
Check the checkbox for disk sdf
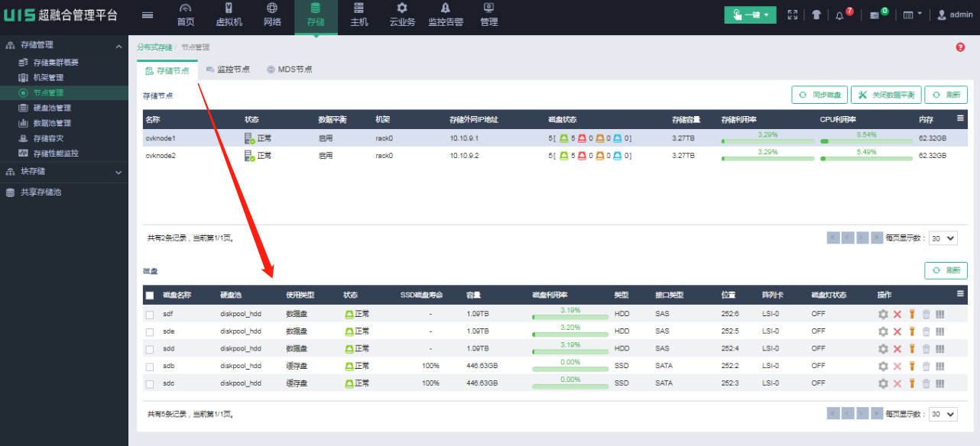(150, 314)
